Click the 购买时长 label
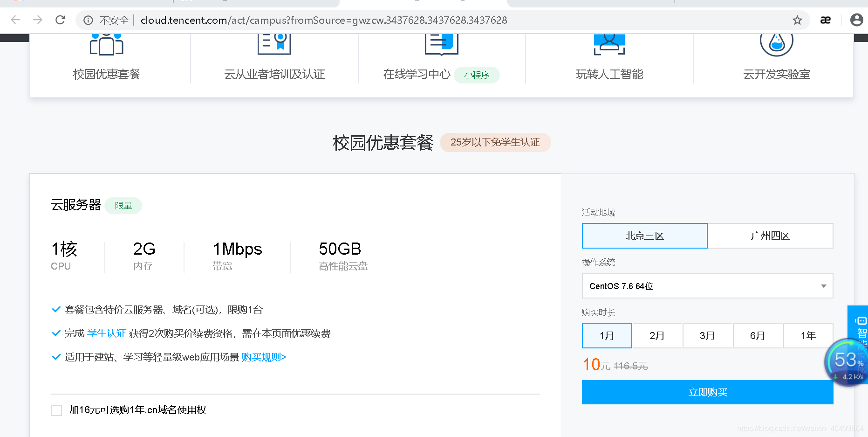868x437 pixels. pos(599,312)
